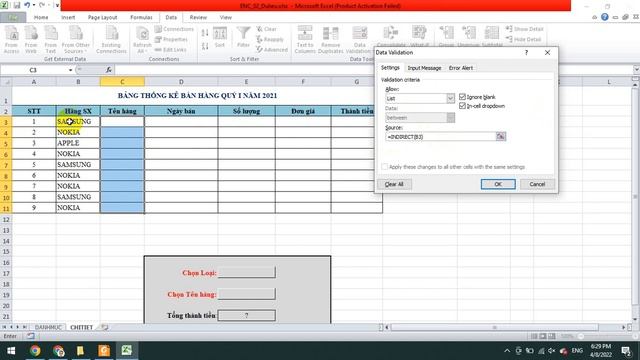Open the Insert ribbon tab
The height and width of the screenshot is (360, 640).
68,18
